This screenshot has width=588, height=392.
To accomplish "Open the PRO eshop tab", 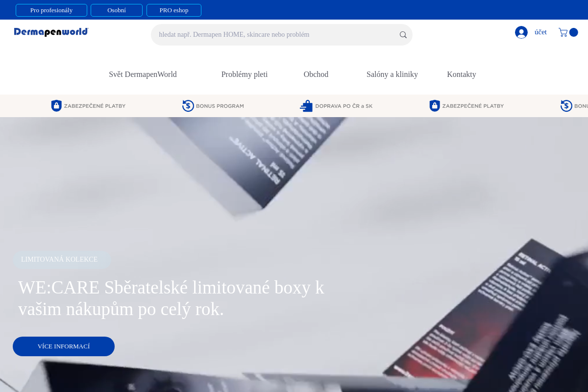I will coord(174,10).
